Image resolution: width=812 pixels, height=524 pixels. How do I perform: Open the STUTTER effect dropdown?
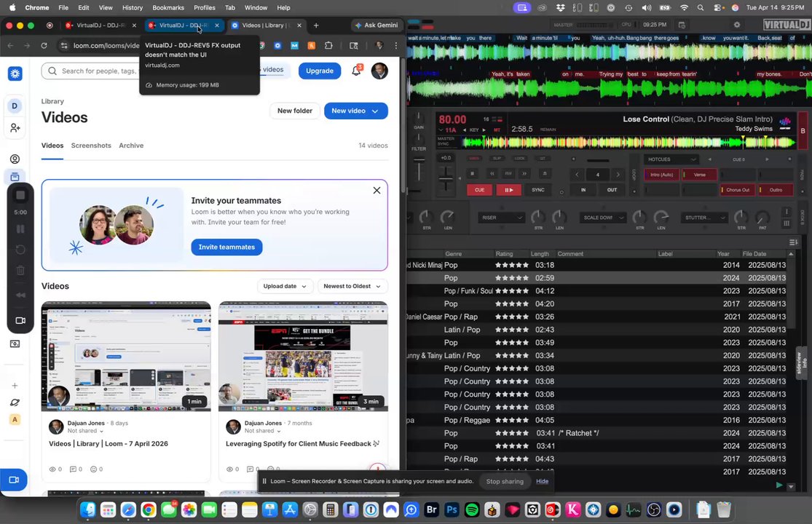pyautogui.click(x=703, y=218)
